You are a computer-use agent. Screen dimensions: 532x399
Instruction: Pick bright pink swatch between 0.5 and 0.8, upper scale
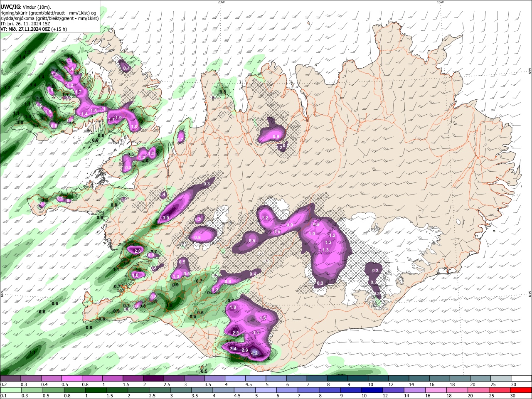(71, 379)
